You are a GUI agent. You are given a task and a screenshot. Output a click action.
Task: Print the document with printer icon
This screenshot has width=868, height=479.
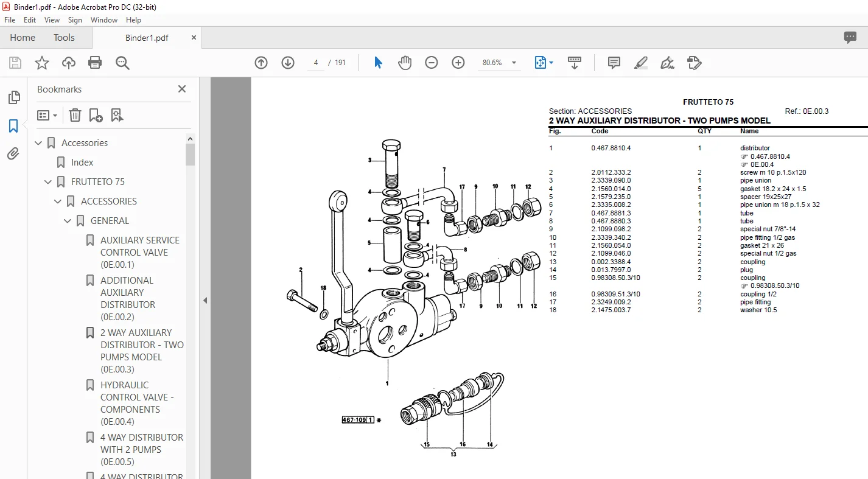click(x=95, y=63)
